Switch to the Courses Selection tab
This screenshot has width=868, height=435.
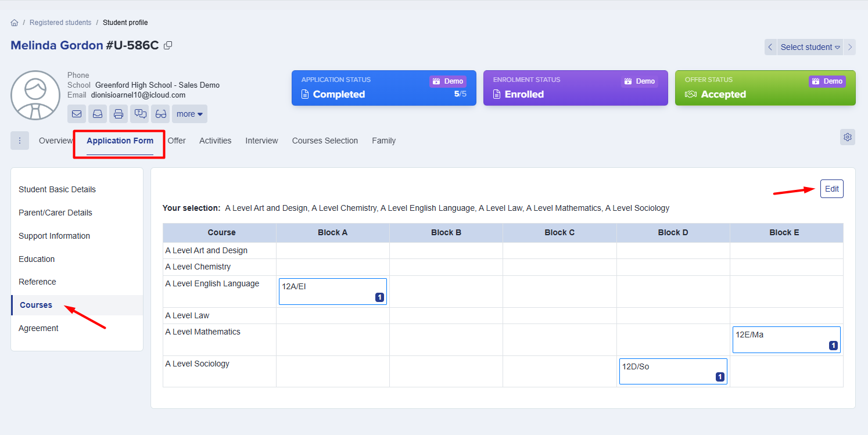point(325,141)
